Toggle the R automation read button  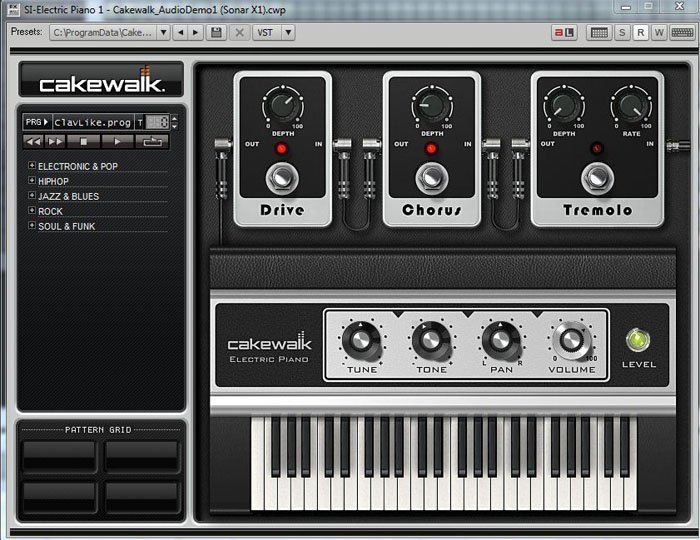click(641, 33)
